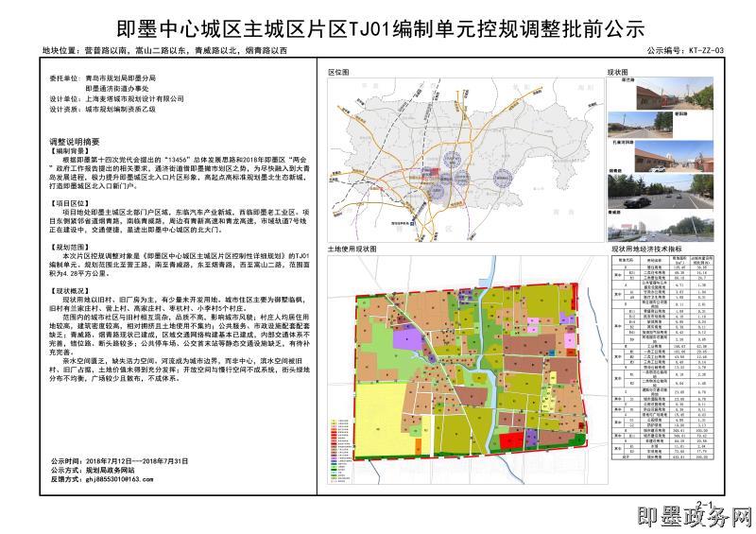The height and width of the screenshot is (534, 756).
Task: Click the 【规划范围】 section heading
Action: [70, 248]
